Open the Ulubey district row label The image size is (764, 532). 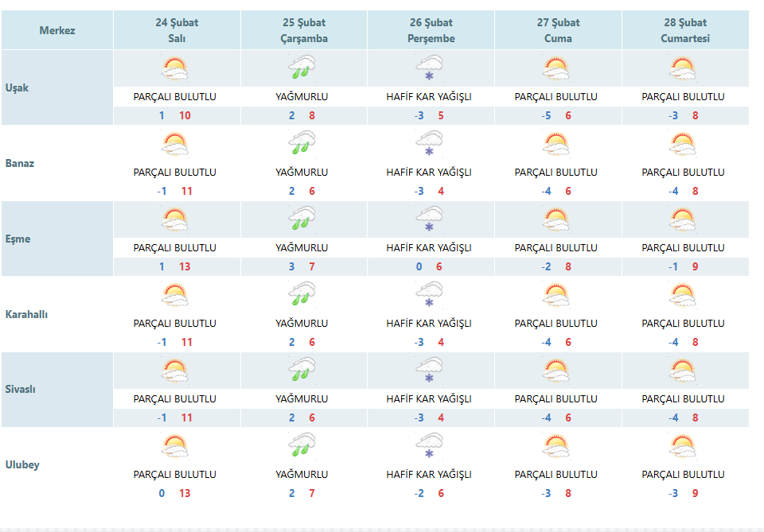coord(22,465)
